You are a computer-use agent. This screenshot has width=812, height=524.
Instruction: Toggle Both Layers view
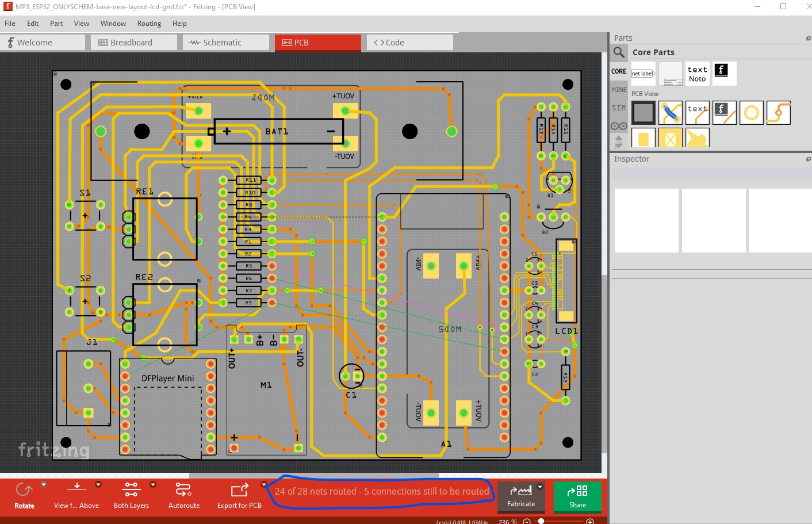pos(131,495)
